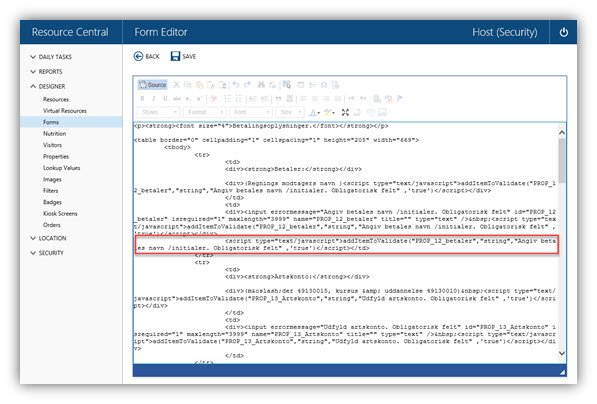Click the Special Character omega icon
597x404 pixels.
[x=324, y=85]
